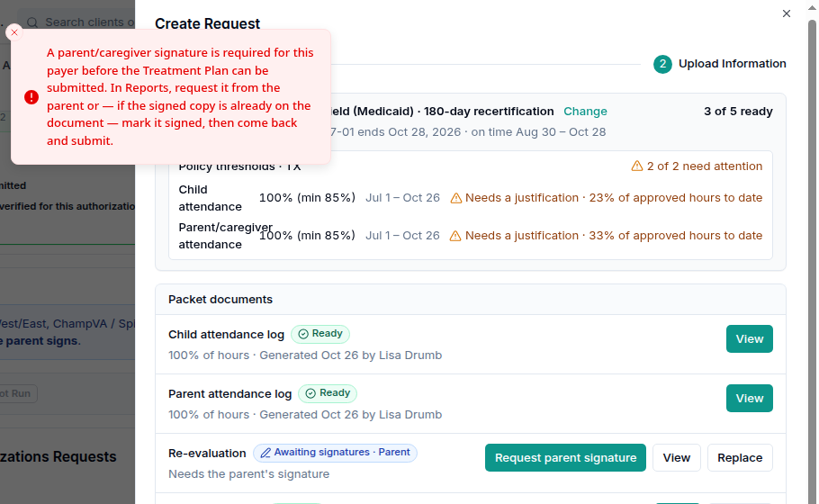Click warning icon for Child attendance justification

click(456, 198)
